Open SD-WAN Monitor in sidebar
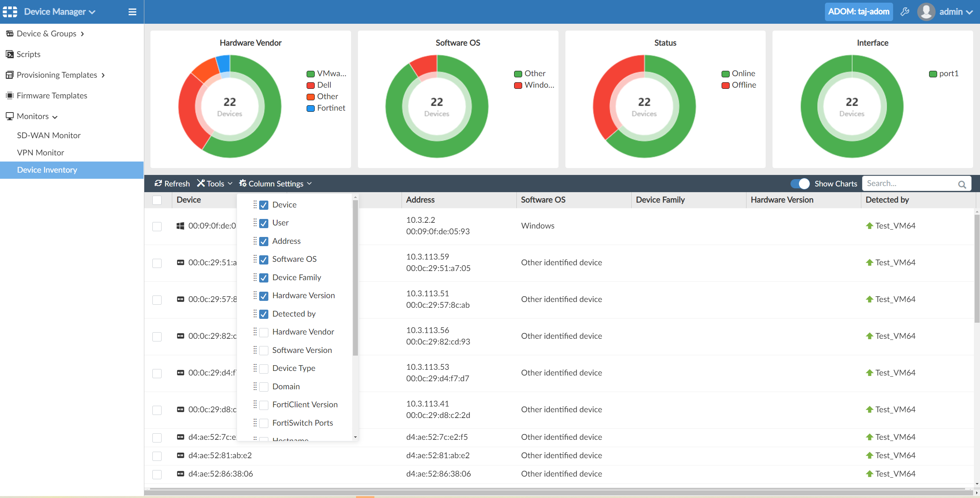The image size is (980, 498). coord(49,136)
